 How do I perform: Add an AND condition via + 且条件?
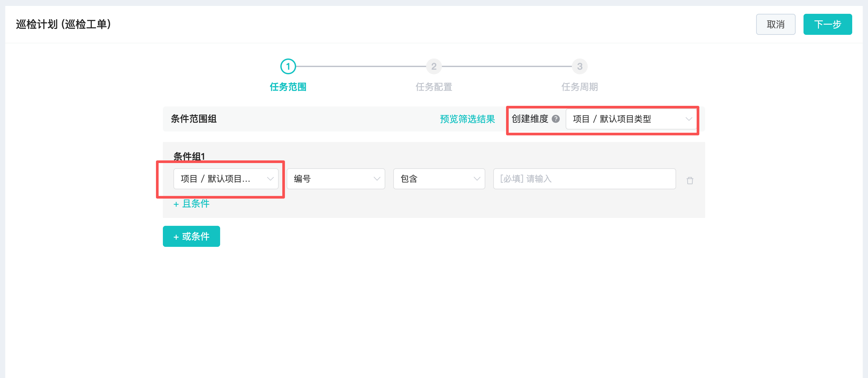(191, 204)
